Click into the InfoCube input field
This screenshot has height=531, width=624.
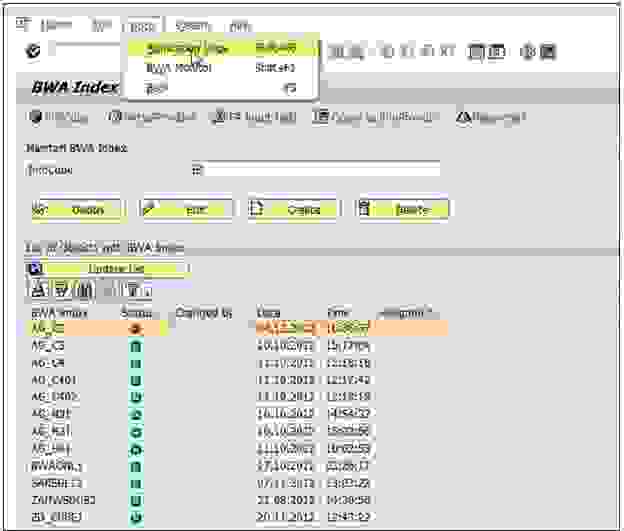coord(322,170)
